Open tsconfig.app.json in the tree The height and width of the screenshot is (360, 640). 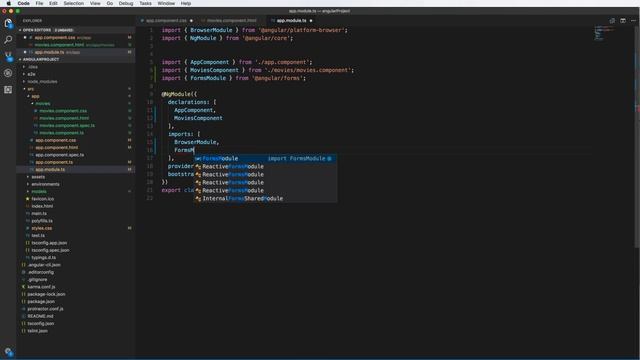click(50, 243)
